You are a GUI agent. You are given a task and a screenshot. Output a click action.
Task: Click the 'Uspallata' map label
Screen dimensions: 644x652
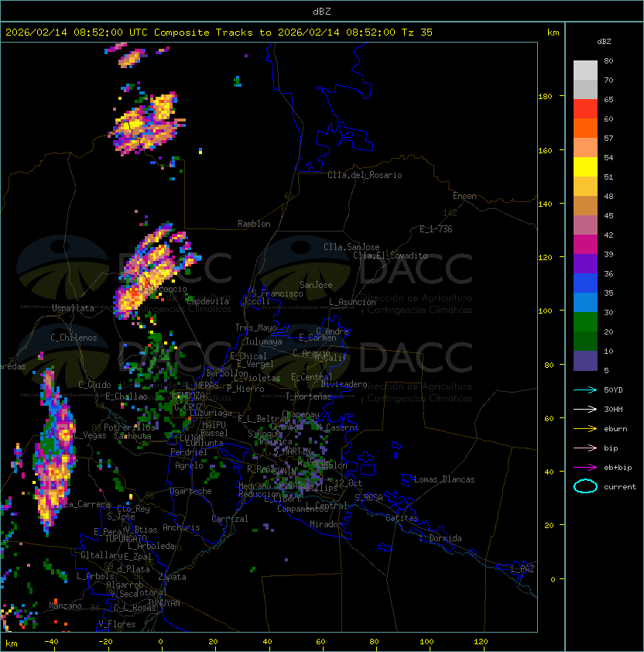[73, 308]
